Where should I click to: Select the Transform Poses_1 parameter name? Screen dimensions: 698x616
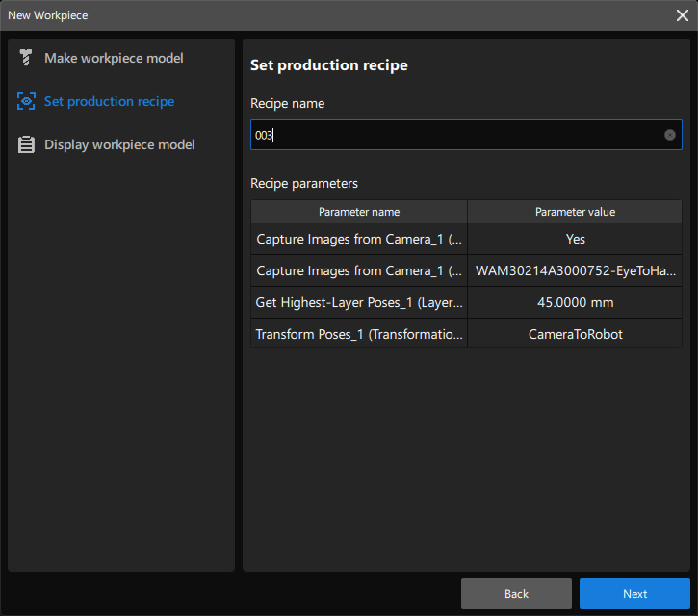359,335
